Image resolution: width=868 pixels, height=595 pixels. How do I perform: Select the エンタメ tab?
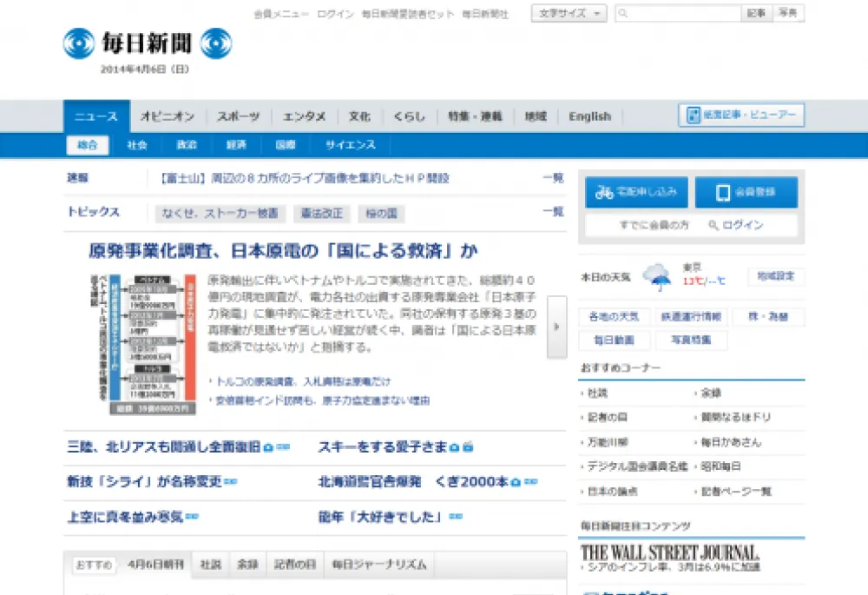pyautogui.click(x=304, y=116)
